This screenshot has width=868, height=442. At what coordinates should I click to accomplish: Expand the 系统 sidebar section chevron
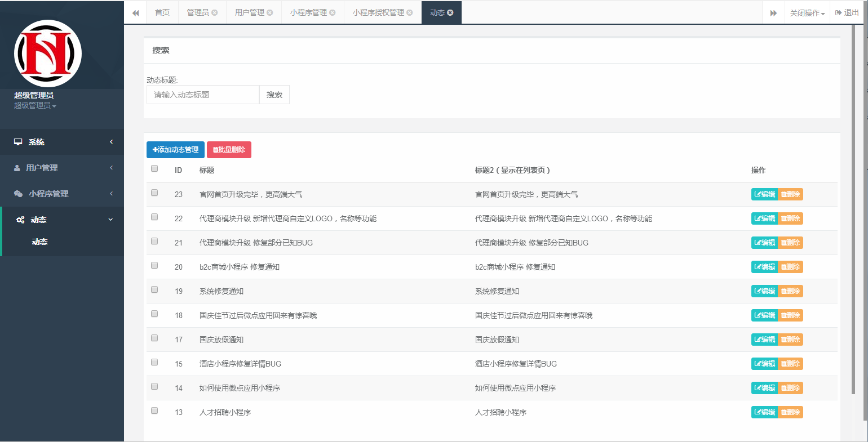[111, 142]
